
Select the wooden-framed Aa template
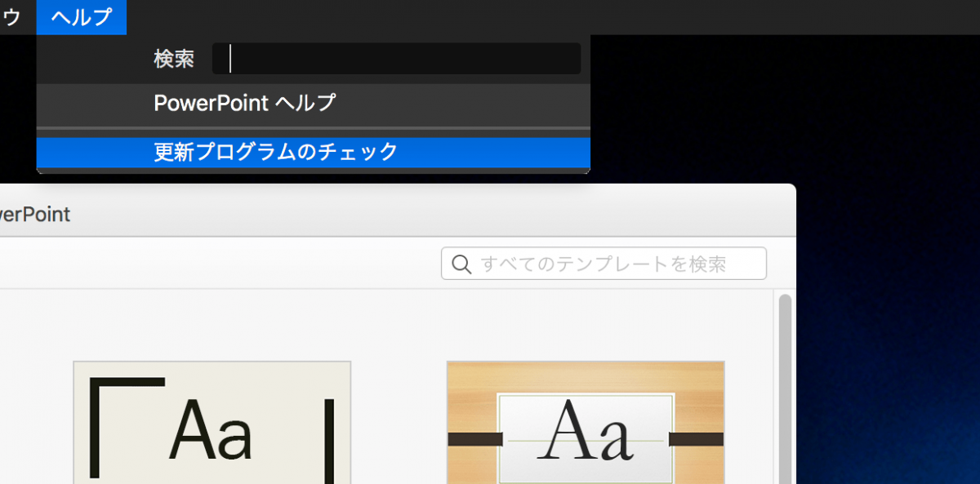coord(585,424)
